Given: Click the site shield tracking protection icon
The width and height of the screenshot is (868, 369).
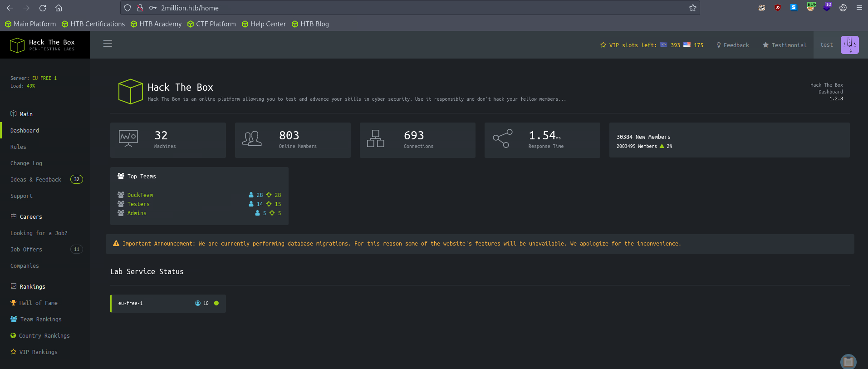Looking at the screenshot, I should [128, 8].
